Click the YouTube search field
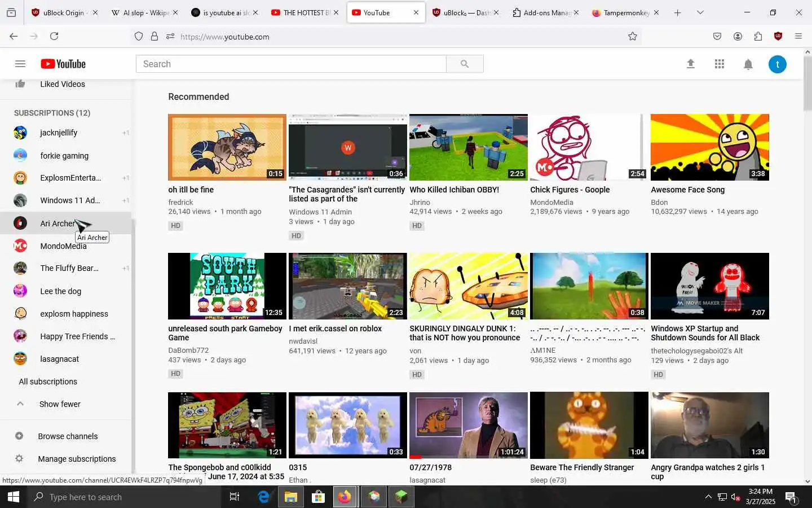 click(291, 64)
